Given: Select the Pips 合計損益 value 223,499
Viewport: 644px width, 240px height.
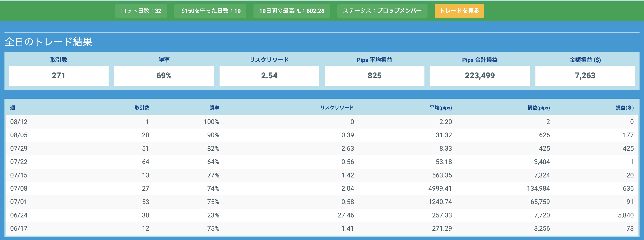Looking at the screenshot, I should coord(480,75).
